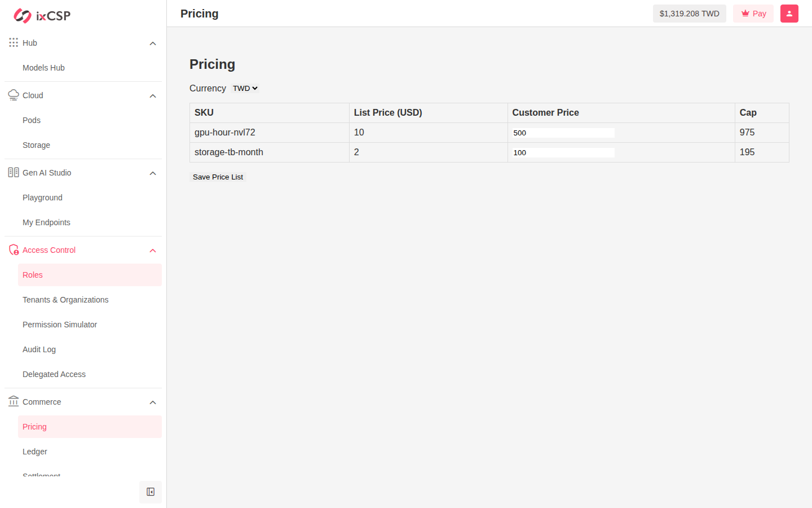Collapse the Cloud section chevron
812x508 pixels.
(x=153, y=96)
